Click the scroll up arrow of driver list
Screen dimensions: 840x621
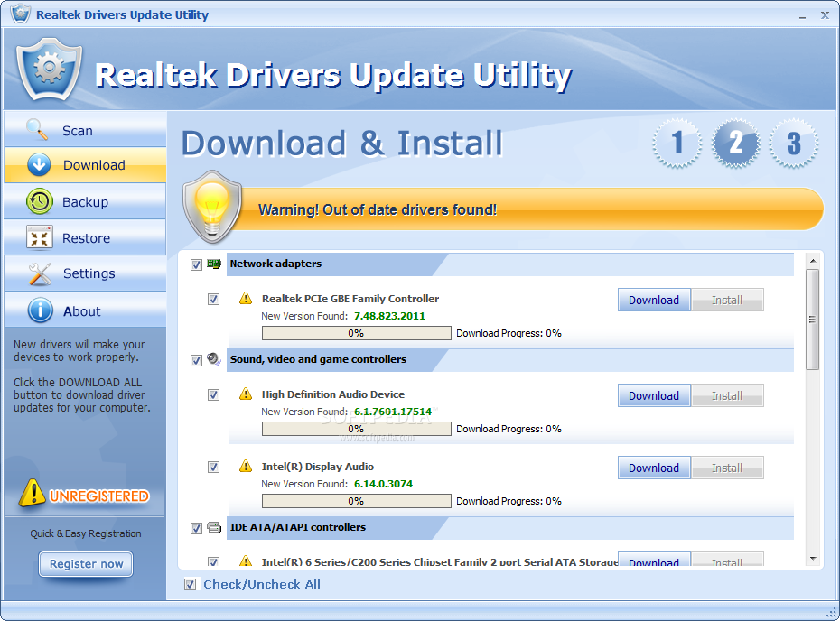tap(813, 261)
